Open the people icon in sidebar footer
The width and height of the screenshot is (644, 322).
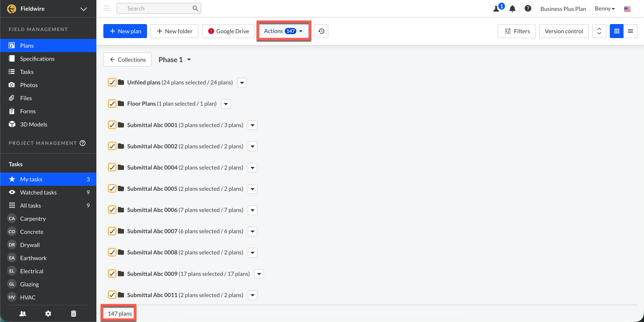[x=23, y=313]
